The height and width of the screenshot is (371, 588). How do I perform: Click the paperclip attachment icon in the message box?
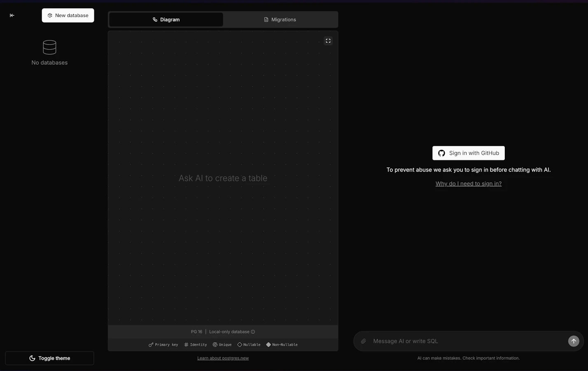coord(364,341)
